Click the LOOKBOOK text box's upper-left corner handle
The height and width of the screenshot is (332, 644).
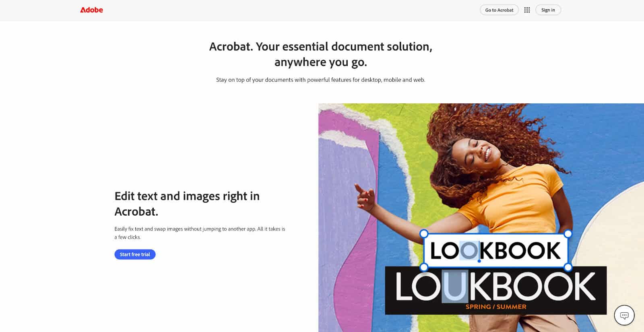(424, 233)
